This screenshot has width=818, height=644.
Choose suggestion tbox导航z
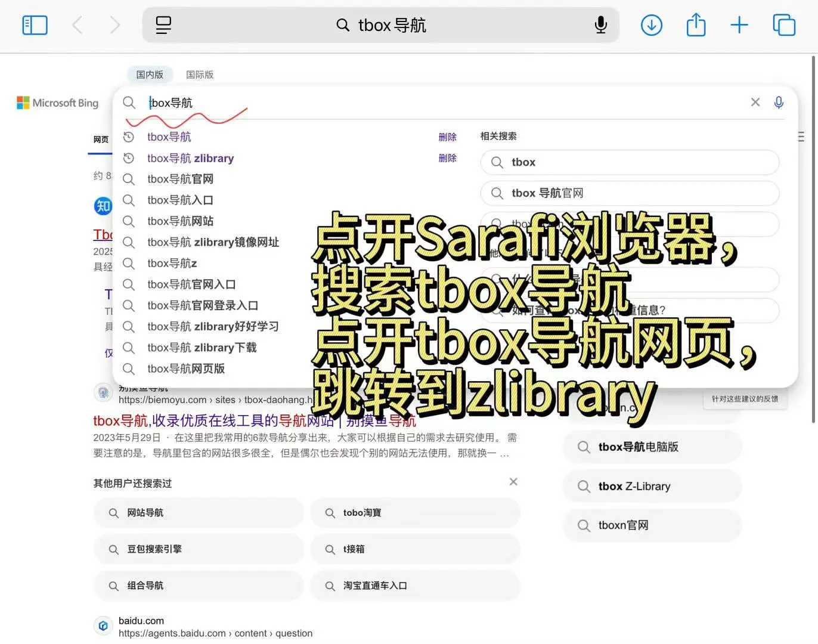coord(172,263)
